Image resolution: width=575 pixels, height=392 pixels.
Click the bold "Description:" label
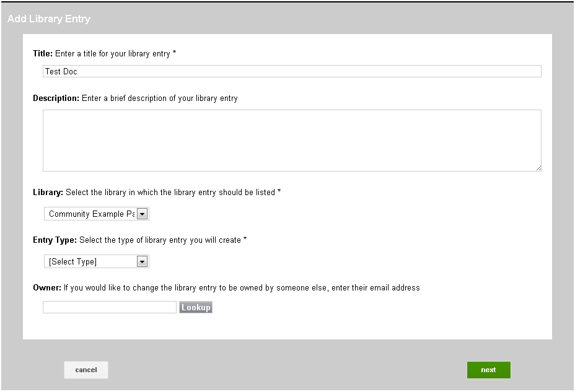click(56, 98)
